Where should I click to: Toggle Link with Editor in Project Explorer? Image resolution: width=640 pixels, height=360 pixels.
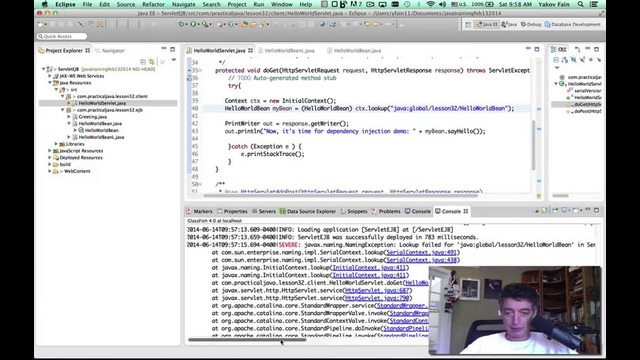click(x=151, y=62)
